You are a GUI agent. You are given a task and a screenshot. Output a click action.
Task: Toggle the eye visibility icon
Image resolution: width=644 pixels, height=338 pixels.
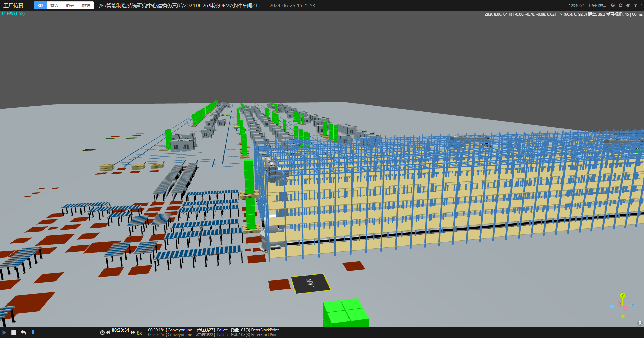point(628,5)
